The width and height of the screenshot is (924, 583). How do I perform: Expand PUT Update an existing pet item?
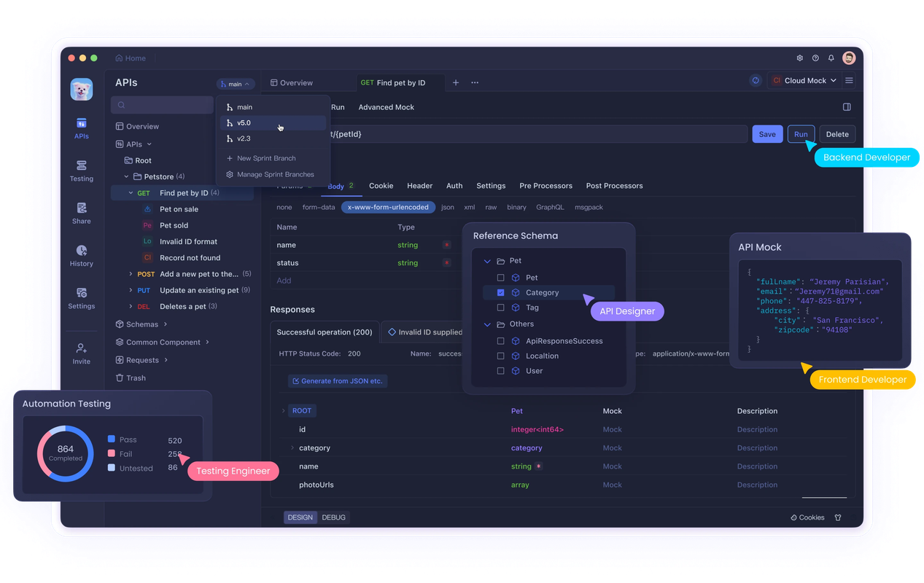tap(131, 290)
